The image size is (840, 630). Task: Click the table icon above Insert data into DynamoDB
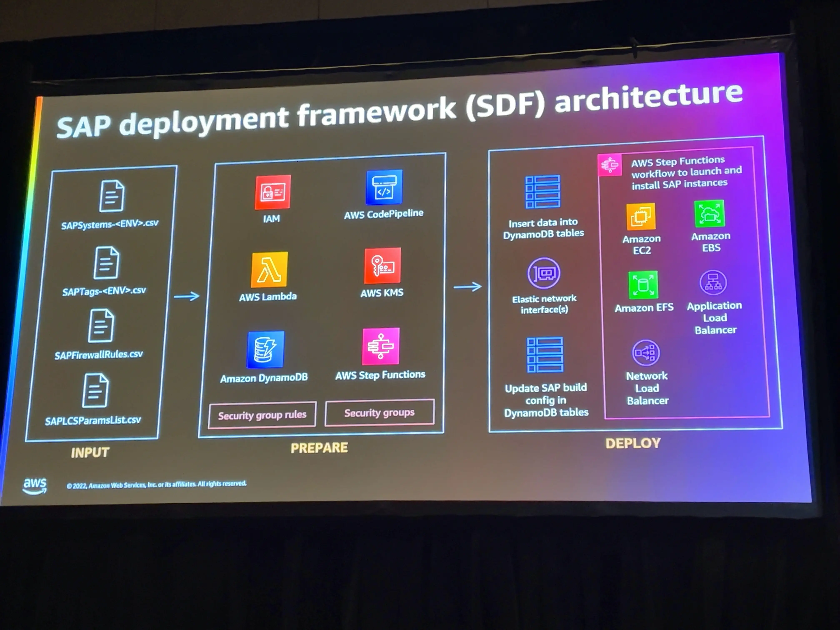pyautogui.click(x=543, y=192)
